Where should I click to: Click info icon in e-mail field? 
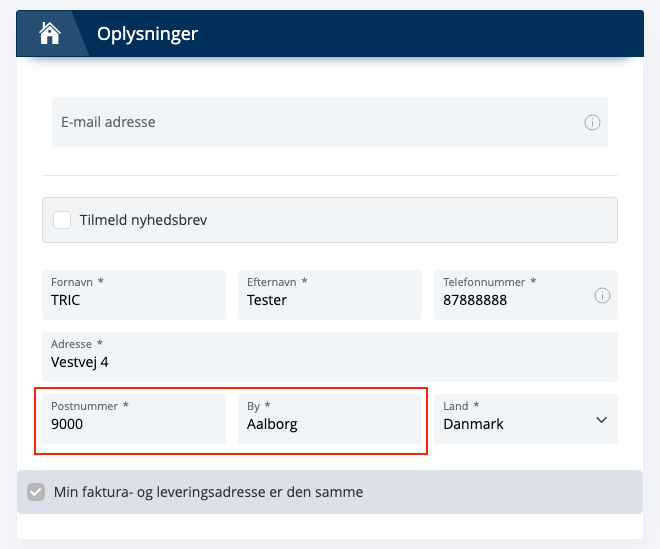tap(591, 122)
